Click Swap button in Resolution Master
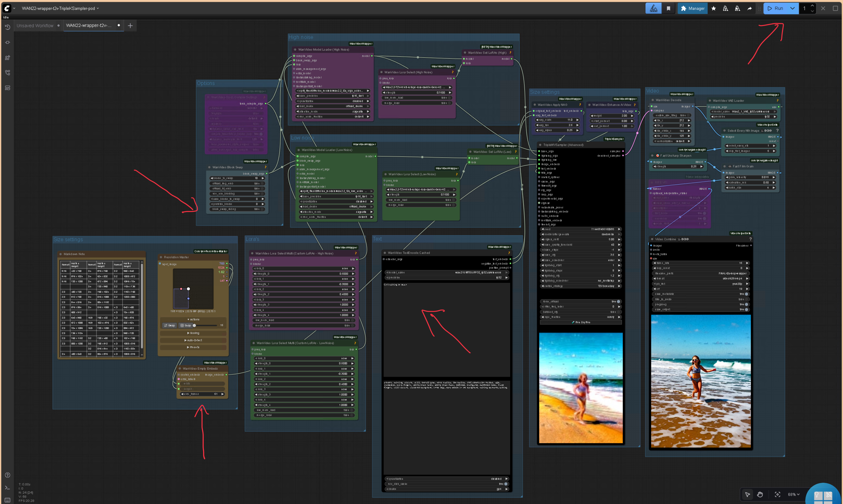 (x=169, y=325)
